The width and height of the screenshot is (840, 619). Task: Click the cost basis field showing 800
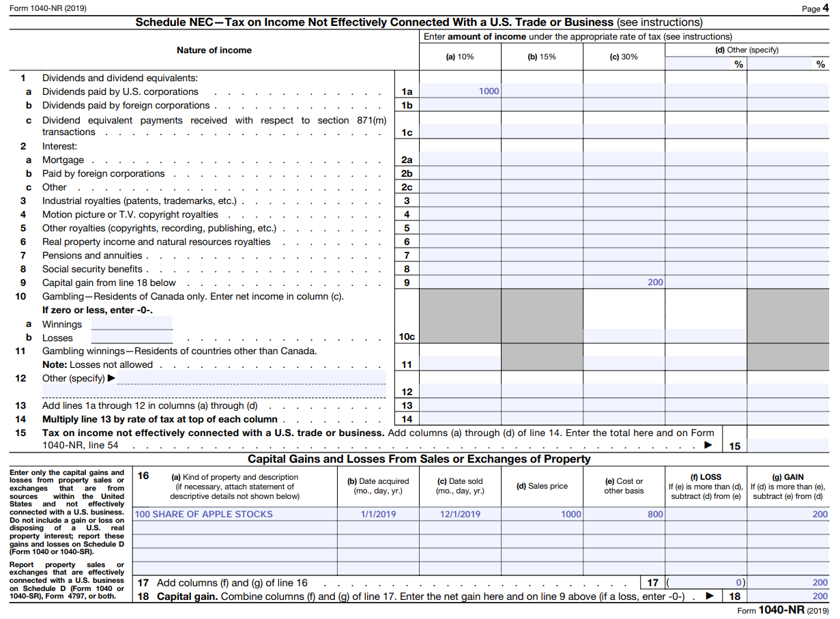click(624, 514)
